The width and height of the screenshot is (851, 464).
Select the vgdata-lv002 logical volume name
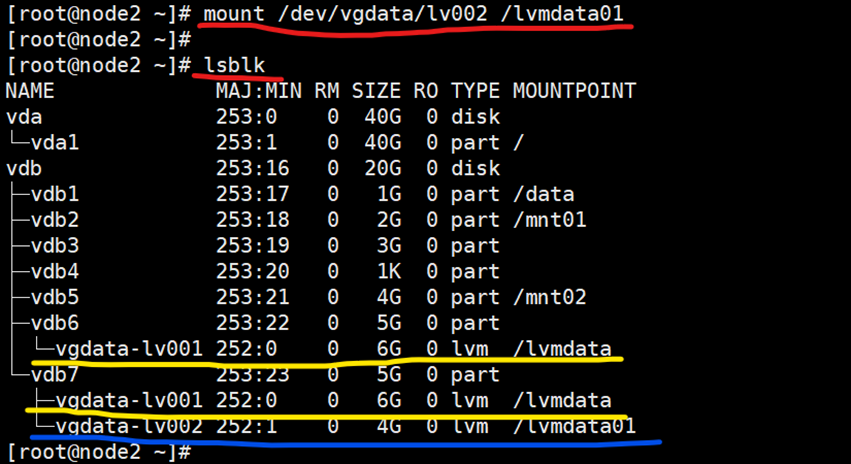tap(130, 427)
